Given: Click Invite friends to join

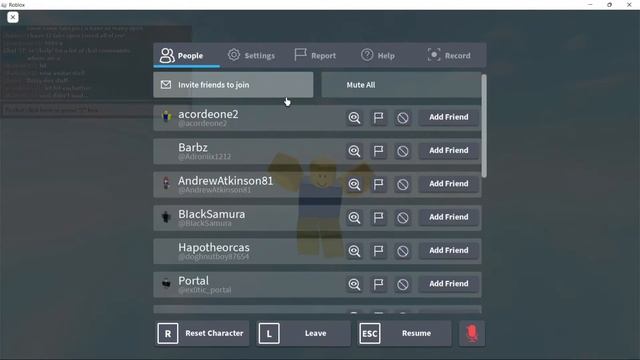Looking at the screenshot, I should (233, 85).
